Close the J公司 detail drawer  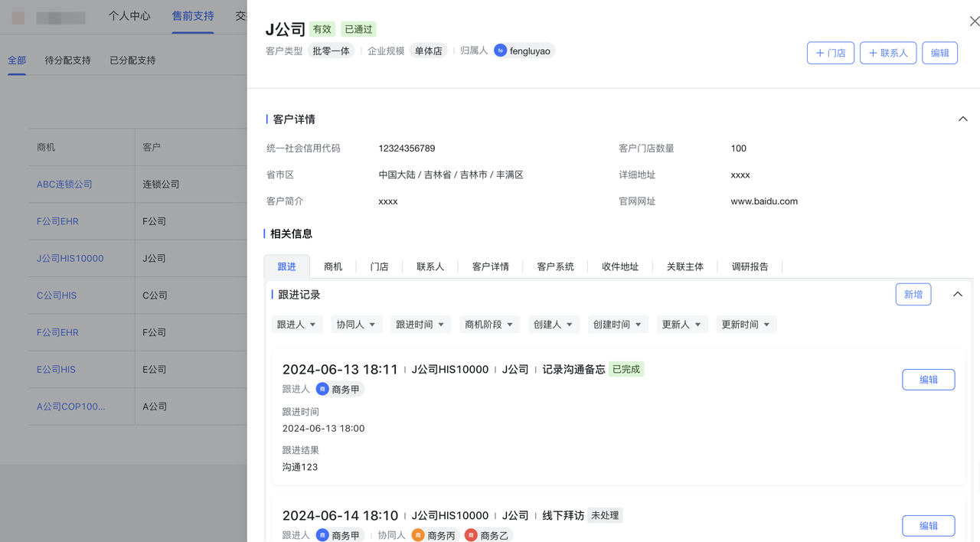point(975,21)
